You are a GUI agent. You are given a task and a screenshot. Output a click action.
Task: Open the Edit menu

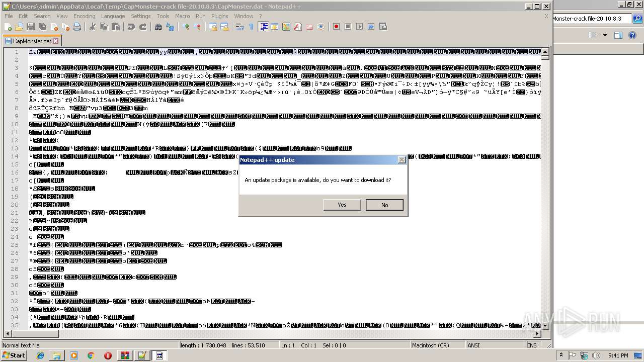pyautogui.click(x=23, y=16)
